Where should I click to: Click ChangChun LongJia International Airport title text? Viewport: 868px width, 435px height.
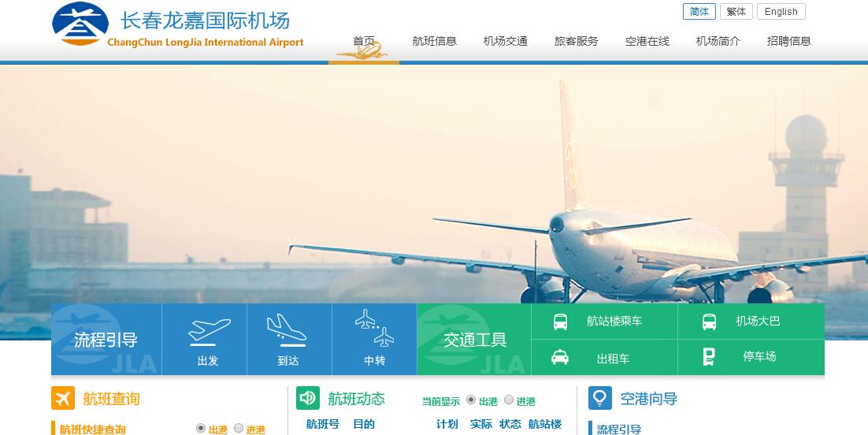[x=206, y=42]
